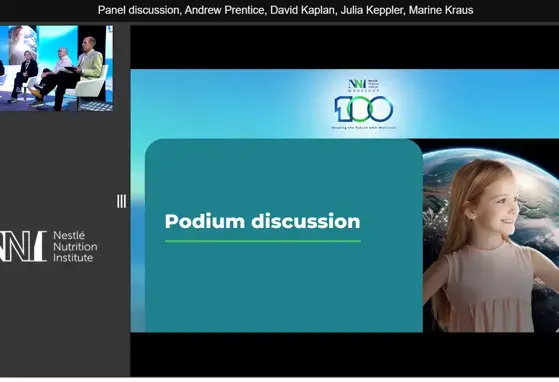Image resolution: width=559 pixels, height=382 pixels.
Task: Click the Nestlé Nutrition Institute logo
Action: point(48,247)
